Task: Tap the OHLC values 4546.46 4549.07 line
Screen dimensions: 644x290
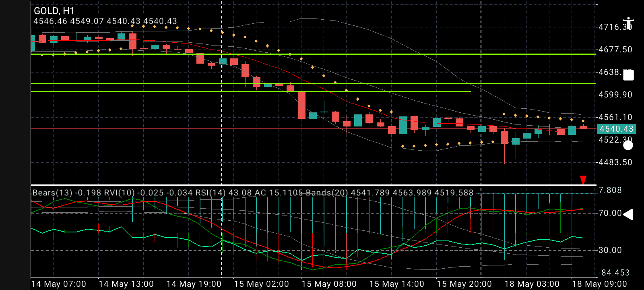Action: pos(105,21)
